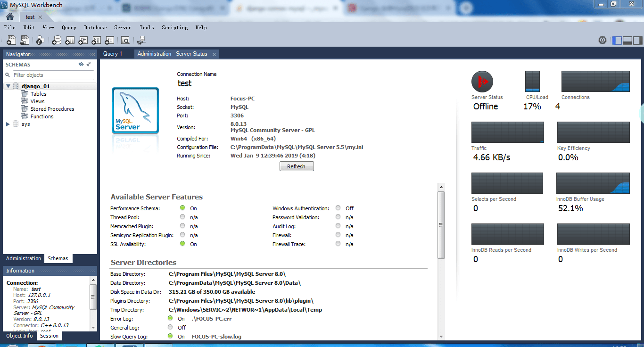This screenshot has width=644, height=347.
Task: Click the Information panel scrollbar
Action: click(x=93, y=297)
